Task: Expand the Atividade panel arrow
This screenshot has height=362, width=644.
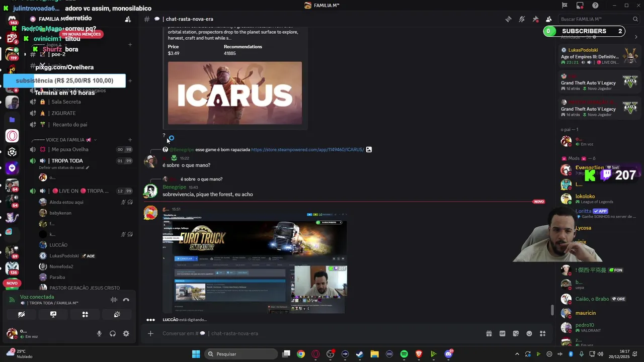Action: (636, 37)
